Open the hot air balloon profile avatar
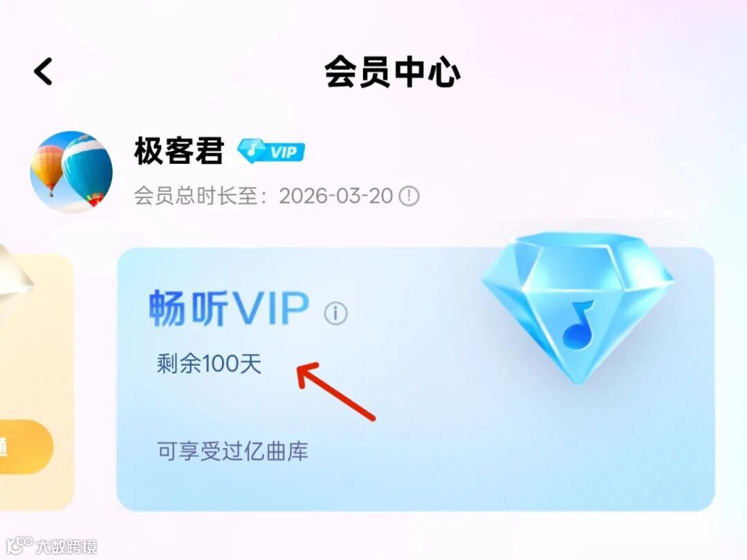 tap(71, 172)
